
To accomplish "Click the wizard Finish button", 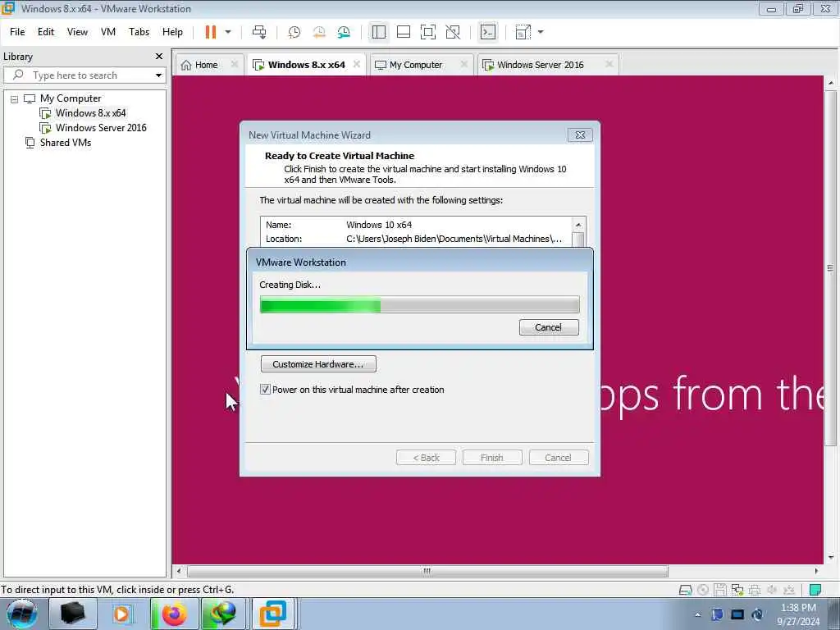I will coord(492,458).
